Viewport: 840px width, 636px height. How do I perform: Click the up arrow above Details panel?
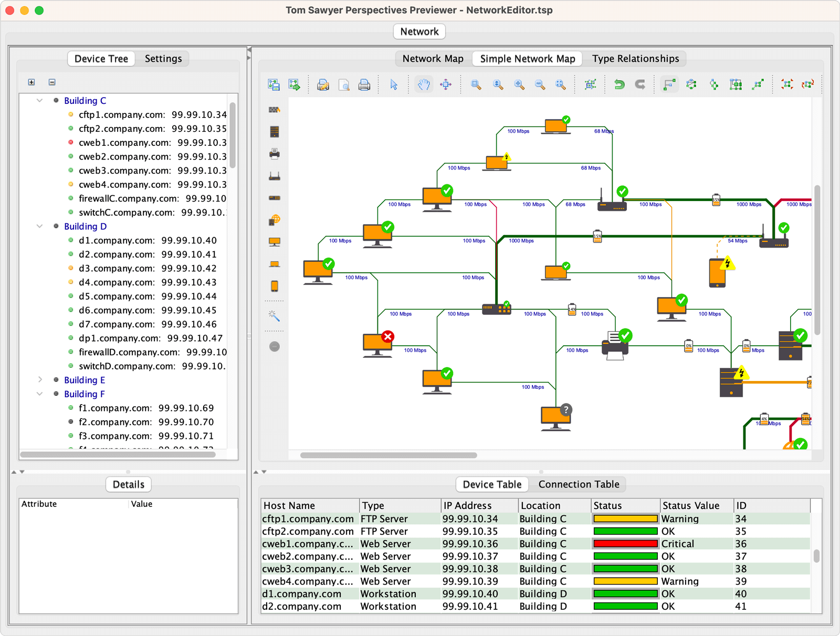[14, 472]
